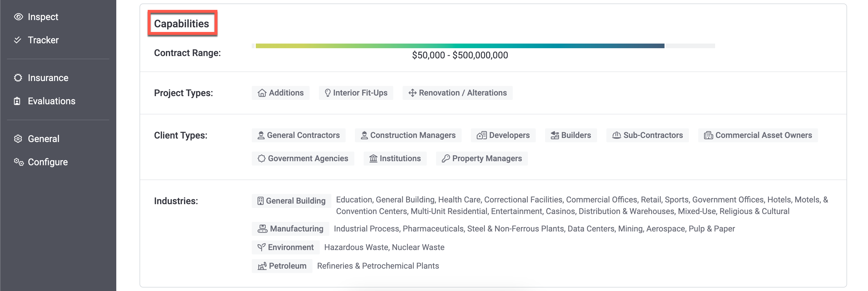Viewport: 868px width, 291px height.
Task: Select the Renovation / Alterations tag
Action: 457,93
